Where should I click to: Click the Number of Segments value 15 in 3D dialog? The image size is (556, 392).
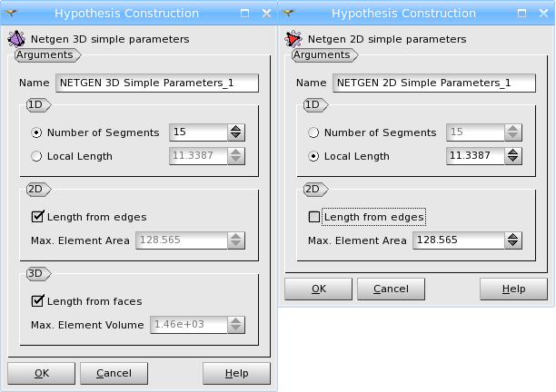(198, 132)
